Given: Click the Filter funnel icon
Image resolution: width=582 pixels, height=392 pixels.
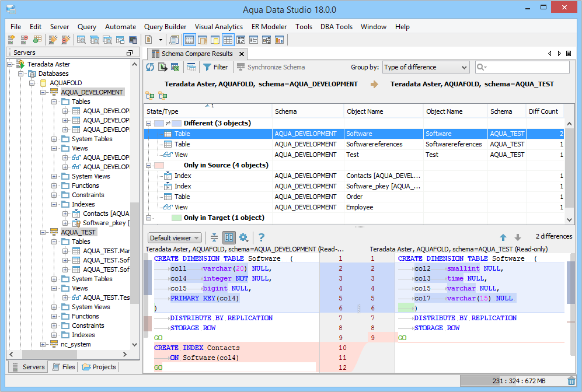Looking at the screenshot, I should point(207,67).
